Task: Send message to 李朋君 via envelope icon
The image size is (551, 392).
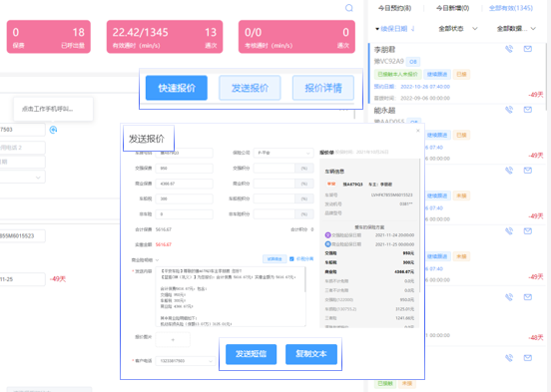Action: [x=527, y=49]
